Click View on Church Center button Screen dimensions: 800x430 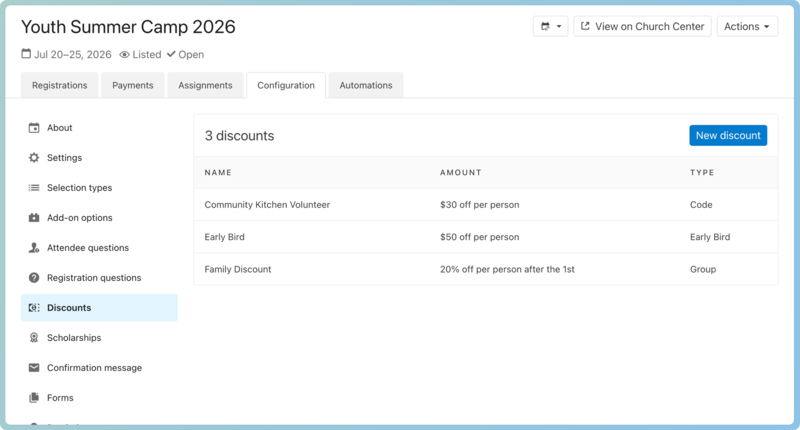coord(641,27)
